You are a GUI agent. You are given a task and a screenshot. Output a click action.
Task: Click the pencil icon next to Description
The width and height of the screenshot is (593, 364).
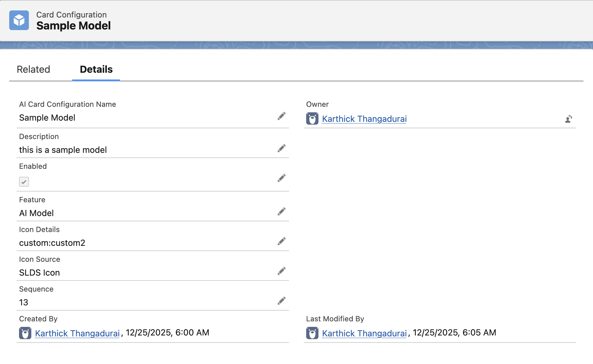click(281, 149)
